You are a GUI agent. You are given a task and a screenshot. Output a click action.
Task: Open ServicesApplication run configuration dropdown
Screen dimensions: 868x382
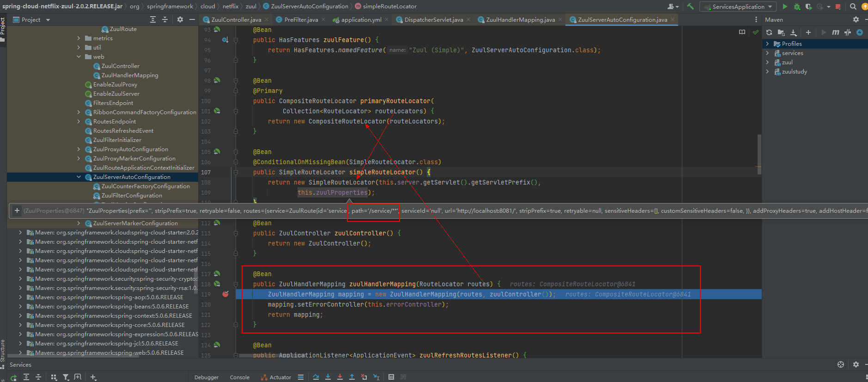[738, 6]
